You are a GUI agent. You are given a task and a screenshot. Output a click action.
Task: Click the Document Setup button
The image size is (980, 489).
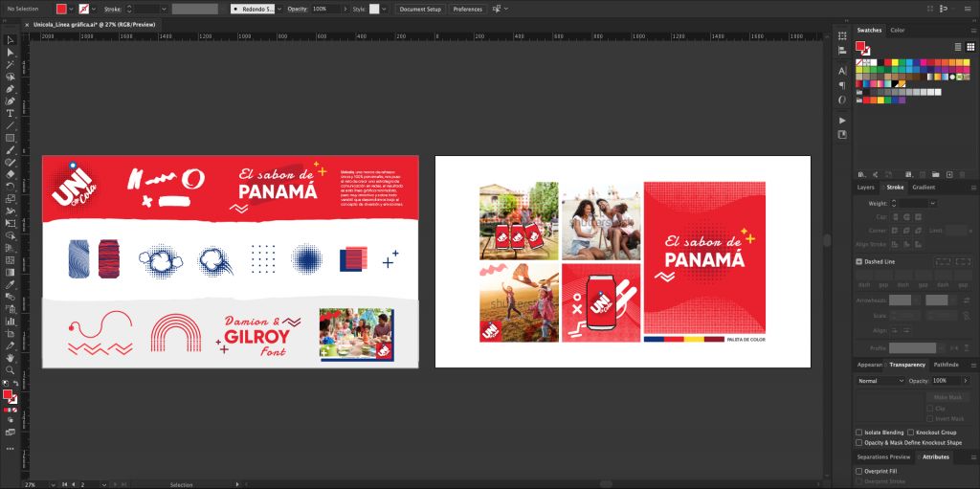pyautogui.click(x=420, y=9)
